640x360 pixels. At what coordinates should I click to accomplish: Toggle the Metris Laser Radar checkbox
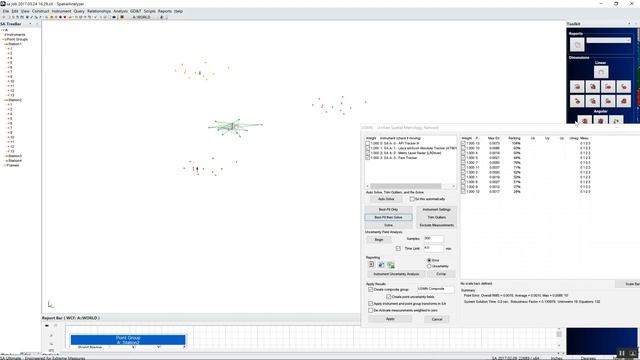[367, 153]
